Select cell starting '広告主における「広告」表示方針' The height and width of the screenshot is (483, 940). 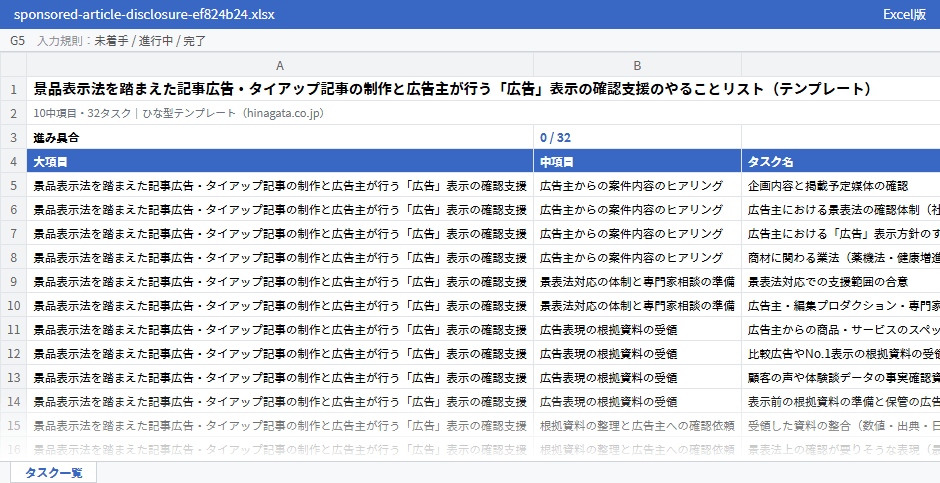(x=840, y=233)
